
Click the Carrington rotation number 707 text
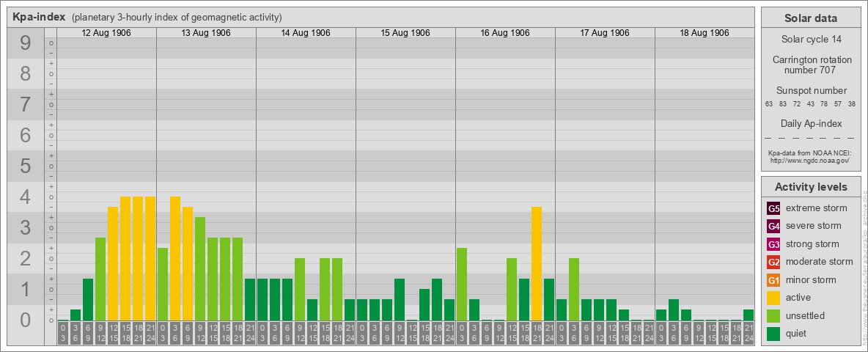[x=811, y=65]
